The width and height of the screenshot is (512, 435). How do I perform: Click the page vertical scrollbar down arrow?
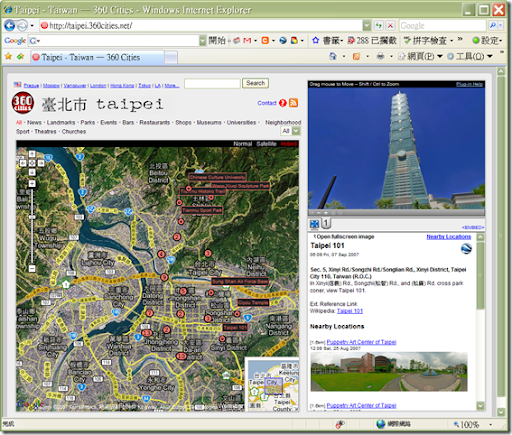click(x=501, y=412)
